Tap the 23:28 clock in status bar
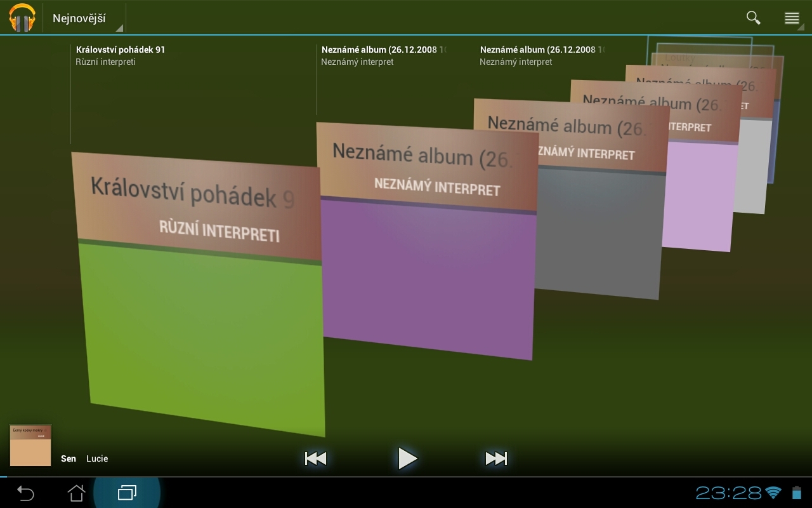812x508 pixels. click(x=728, y=493)
